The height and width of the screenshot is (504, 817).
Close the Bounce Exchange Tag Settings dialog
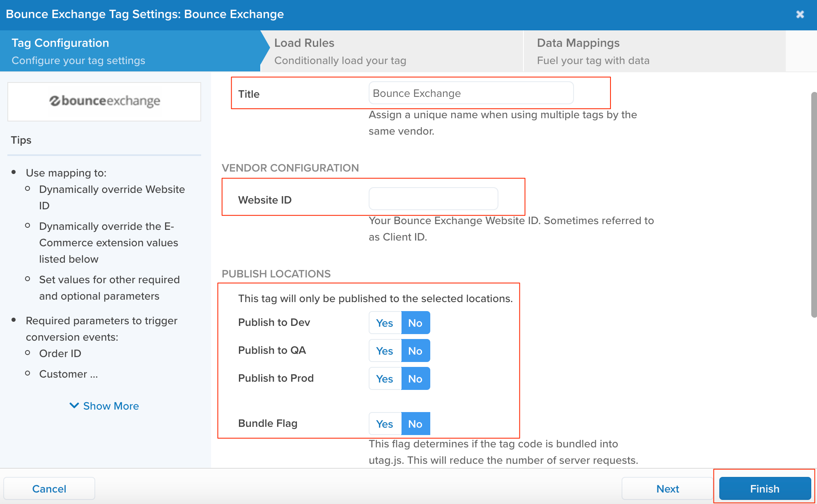coord(800,14)
